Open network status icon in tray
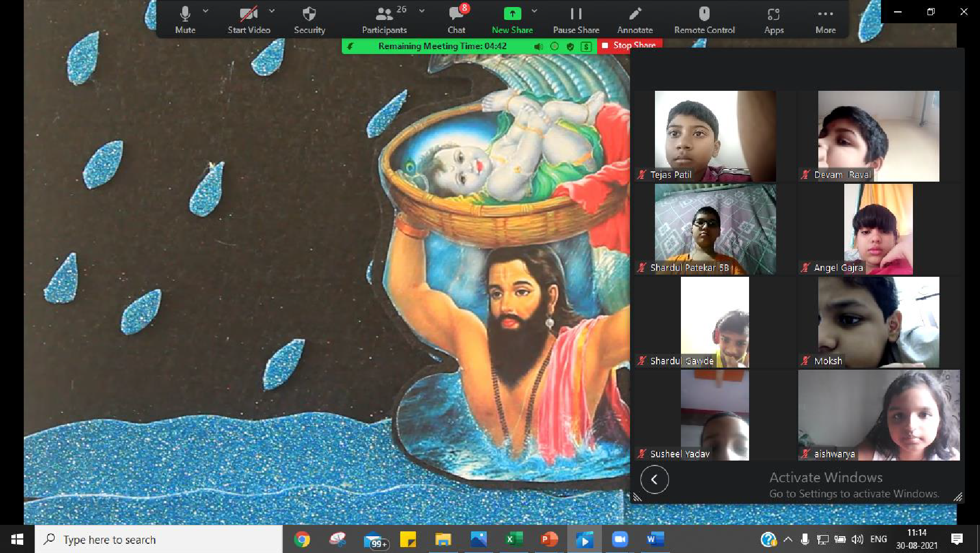 coord(823,539)
